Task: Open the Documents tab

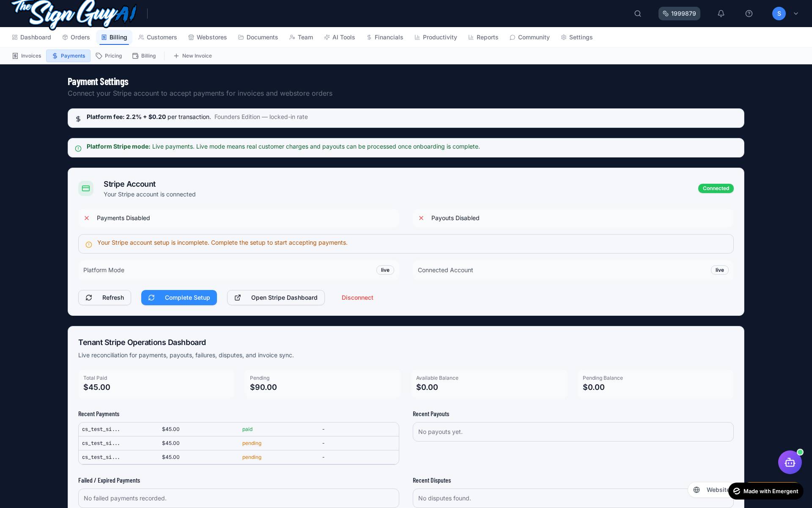Action: 258,37
